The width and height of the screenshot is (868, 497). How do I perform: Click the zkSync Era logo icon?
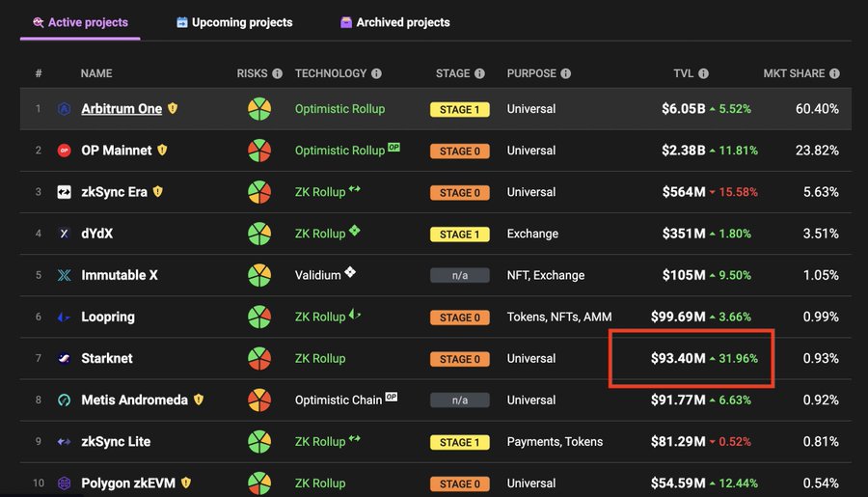coord(65,192)
